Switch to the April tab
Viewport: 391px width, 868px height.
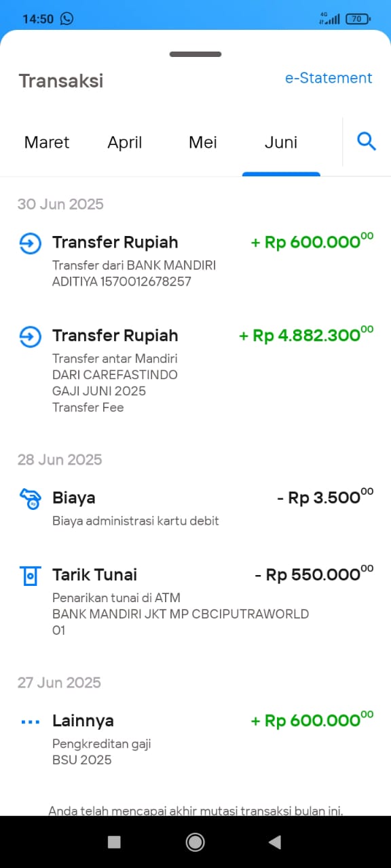(x=125, y=142)
